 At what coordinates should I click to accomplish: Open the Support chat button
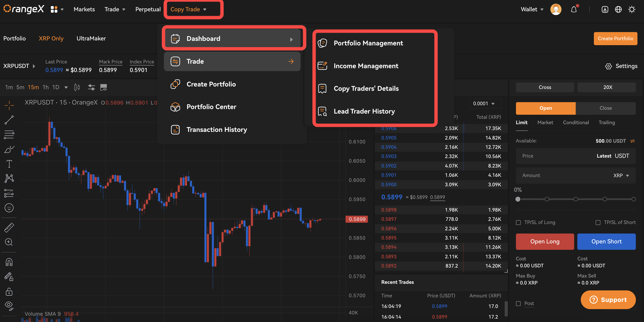608,299
